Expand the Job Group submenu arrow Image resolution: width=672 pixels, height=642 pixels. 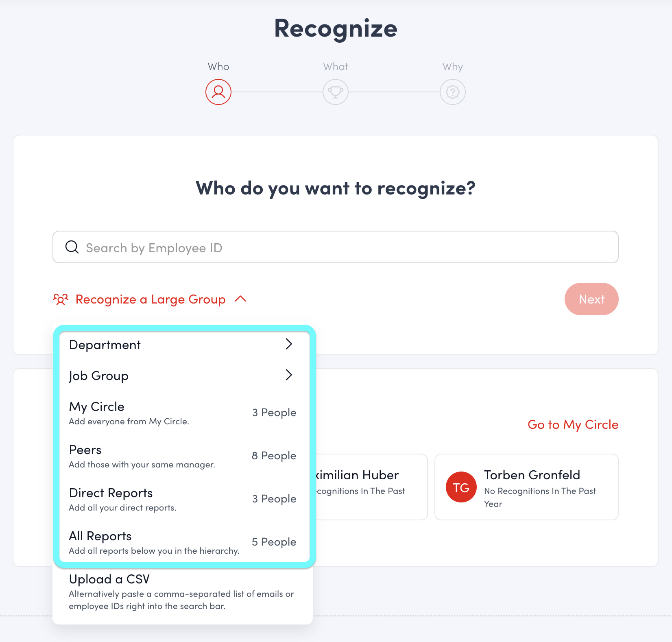[x=289, y=375]
